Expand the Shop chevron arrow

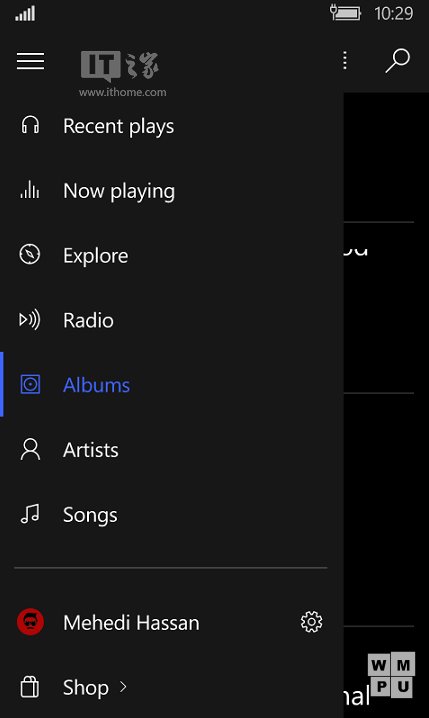tap(123, 686)
